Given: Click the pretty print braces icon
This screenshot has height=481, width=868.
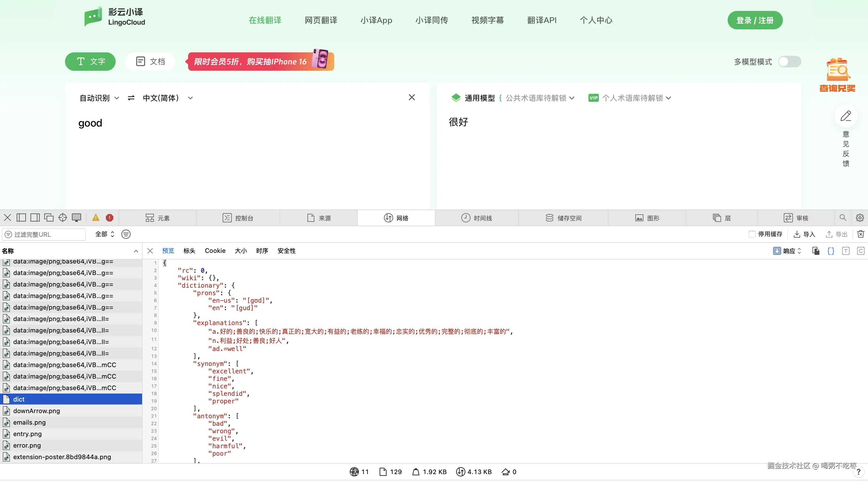Looking at the screenshot, I should 831,251.
